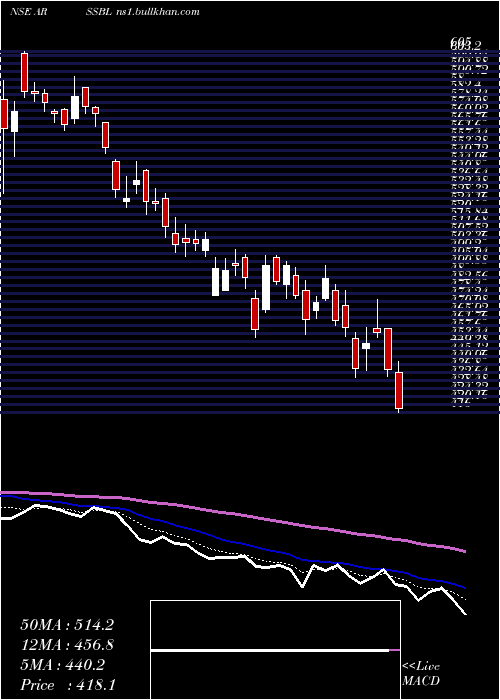Select the solid blue 12MA moving average line
The image size is (500, 700).
click(232, 543)
